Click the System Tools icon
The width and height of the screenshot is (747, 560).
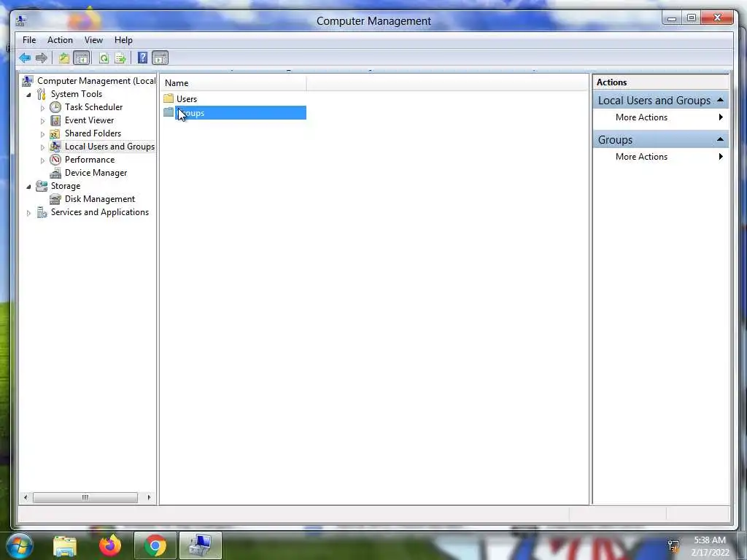pyautogui.click(x=42, y=94)
